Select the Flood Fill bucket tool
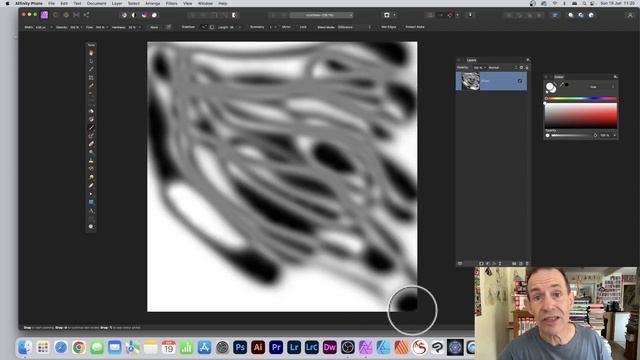The height and width of the screenshot is (360, 640). click(x=91, y=111)
